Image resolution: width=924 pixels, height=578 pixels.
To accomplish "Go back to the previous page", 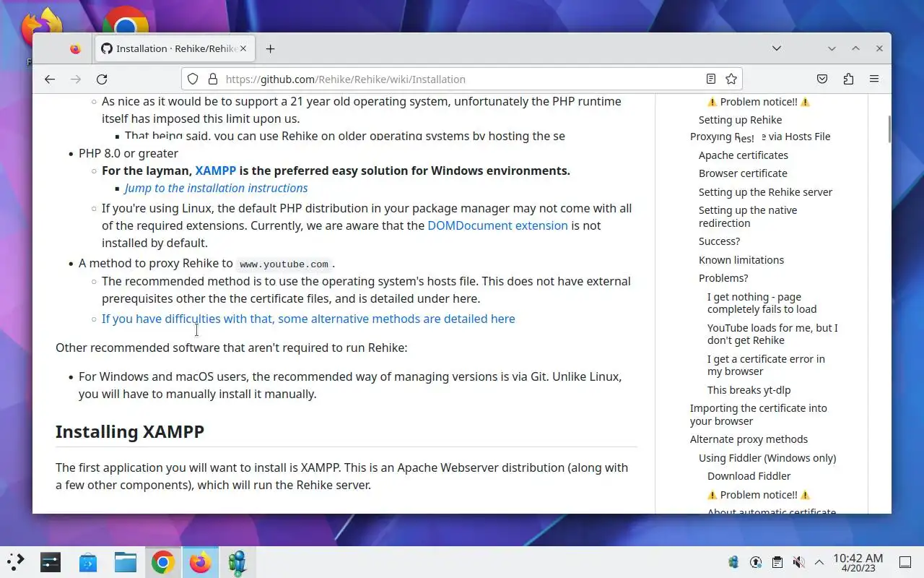I will pyautogui.click(x=49, y=79).
